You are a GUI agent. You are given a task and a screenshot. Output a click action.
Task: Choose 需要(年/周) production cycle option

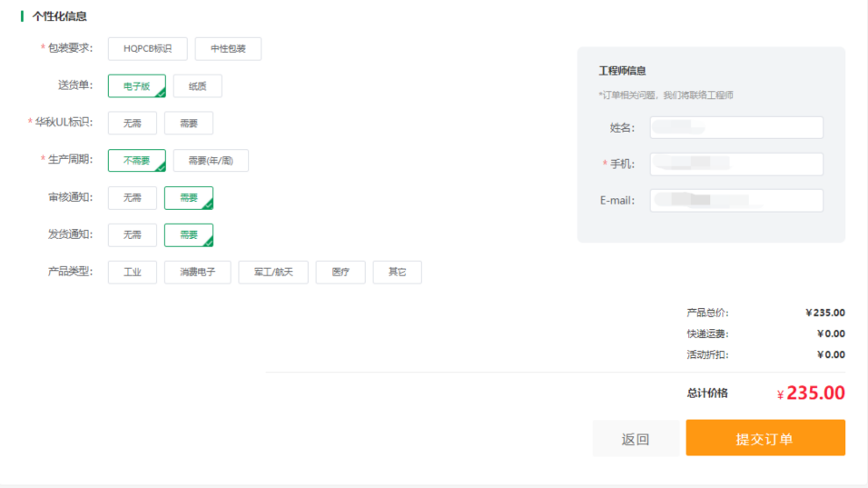211,161
